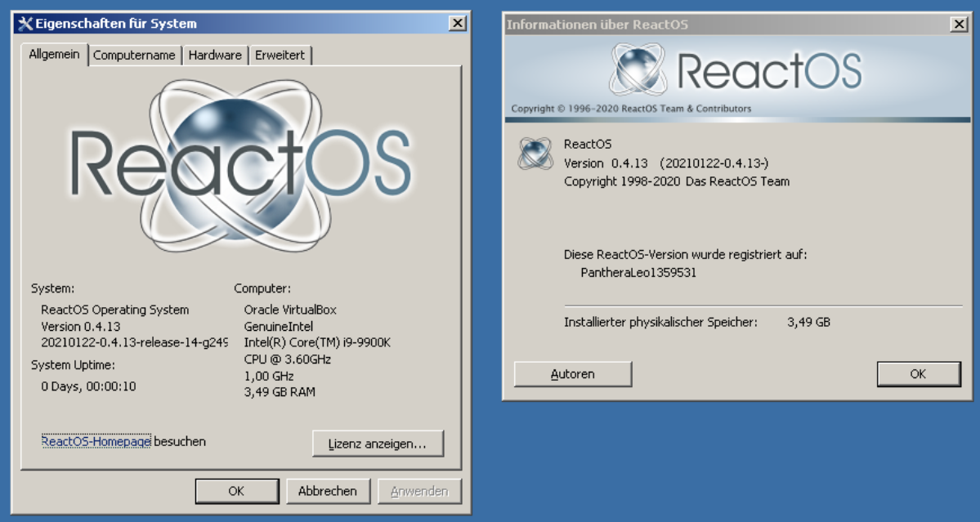Open the Autoren list in the Informationen über ReactOS dialog
This screenshot has height=522, width=980.
point(572,375)
